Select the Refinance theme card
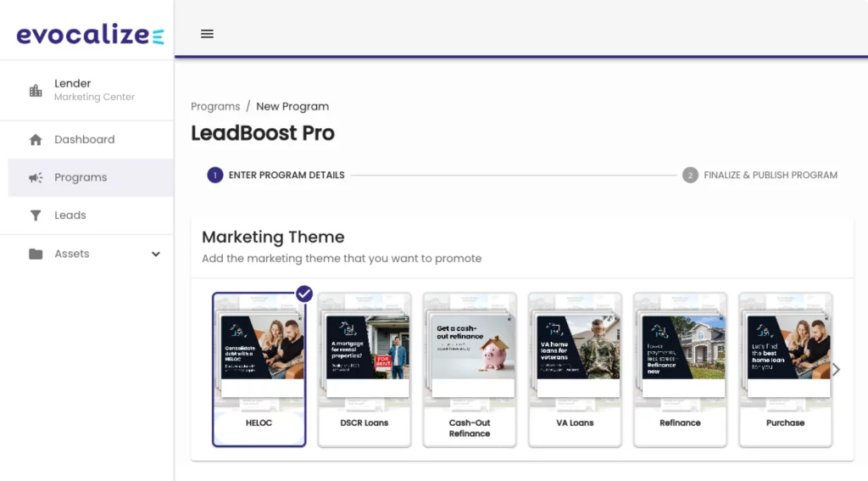Image resolution: width=868 pixels, height=481 pixels. pyautogui.click(x=680, y=370)
